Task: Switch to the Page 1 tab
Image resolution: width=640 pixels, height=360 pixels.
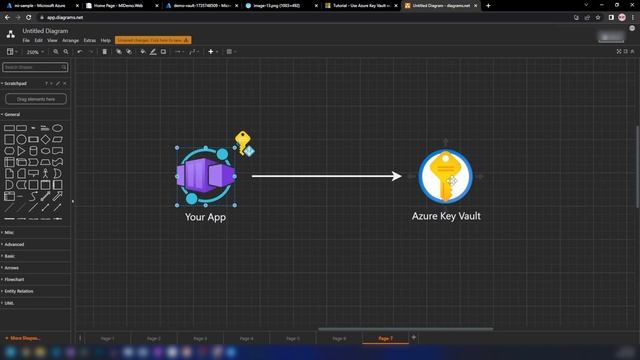Action: (x=107, y=338)
